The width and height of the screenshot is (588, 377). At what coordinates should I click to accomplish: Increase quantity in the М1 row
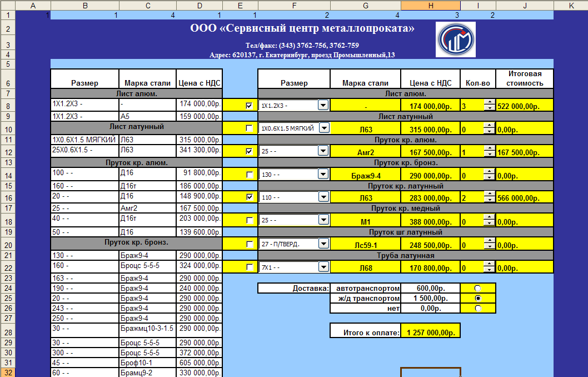489,217
